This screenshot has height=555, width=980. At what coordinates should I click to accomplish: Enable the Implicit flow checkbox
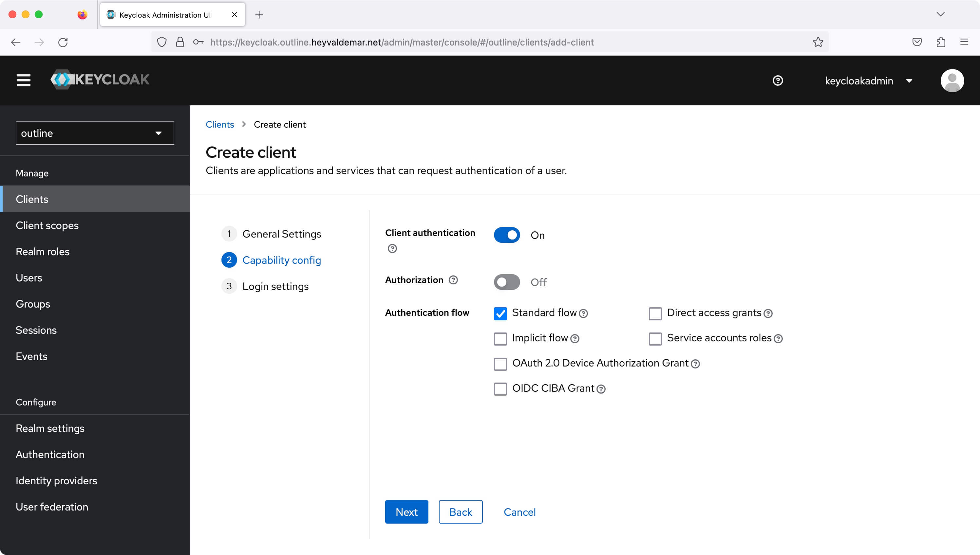(500, 338)
